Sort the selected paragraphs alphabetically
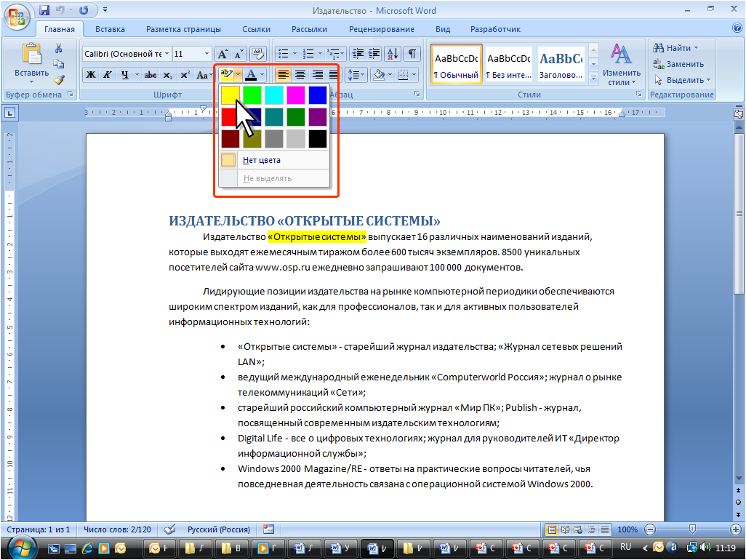 click(393, 54)
